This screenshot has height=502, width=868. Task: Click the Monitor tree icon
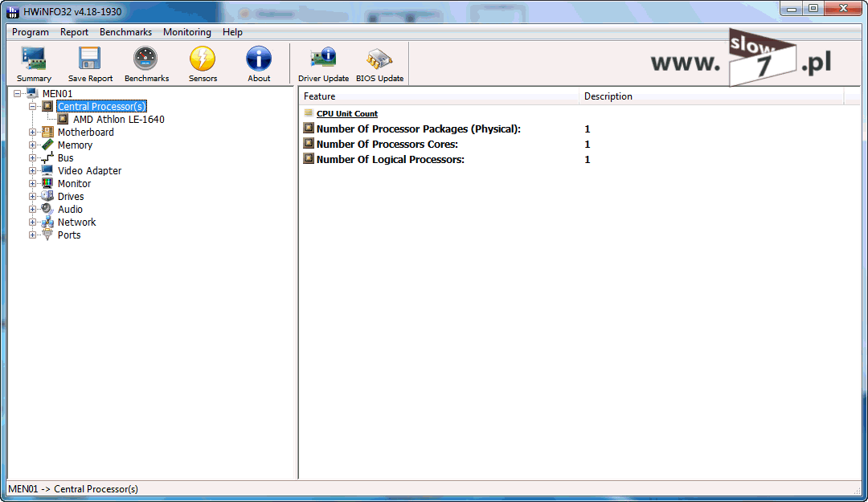[x=47, y=183]
